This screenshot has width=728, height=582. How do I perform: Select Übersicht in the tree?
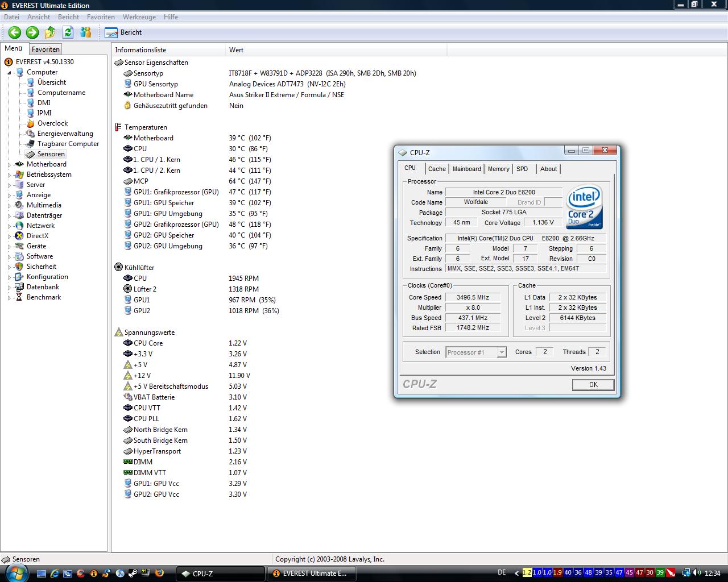(x=51, y=82)
